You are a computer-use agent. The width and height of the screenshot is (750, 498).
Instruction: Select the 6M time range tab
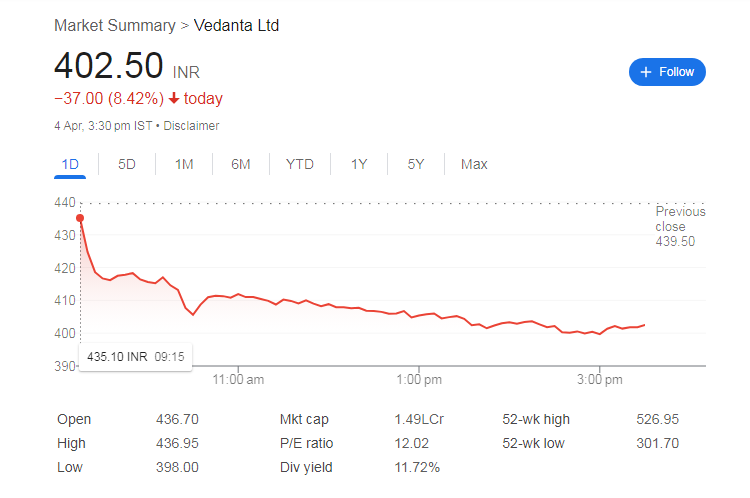click(x=240, y=164)
